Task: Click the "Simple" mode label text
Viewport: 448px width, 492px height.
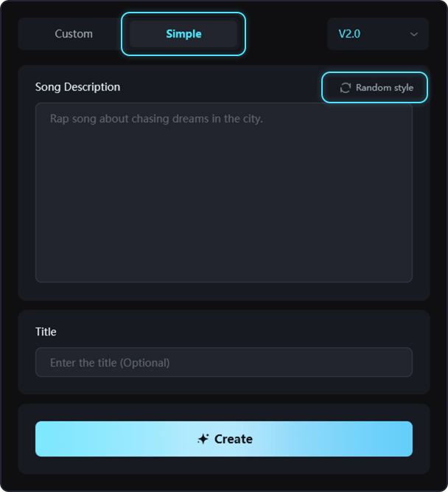Action: pos(183,34)
